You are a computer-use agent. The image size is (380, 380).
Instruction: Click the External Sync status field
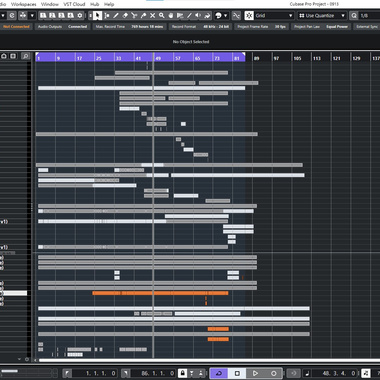(367, 27)
